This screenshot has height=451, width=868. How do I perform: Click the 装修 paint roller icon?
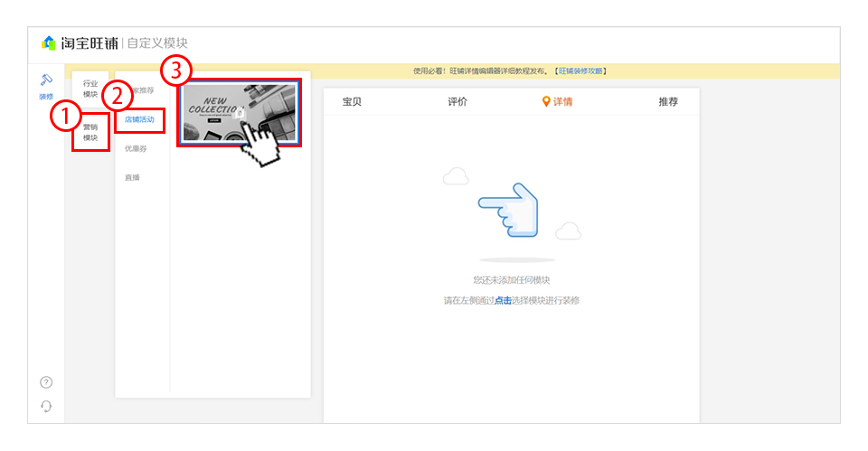(46, 81)
